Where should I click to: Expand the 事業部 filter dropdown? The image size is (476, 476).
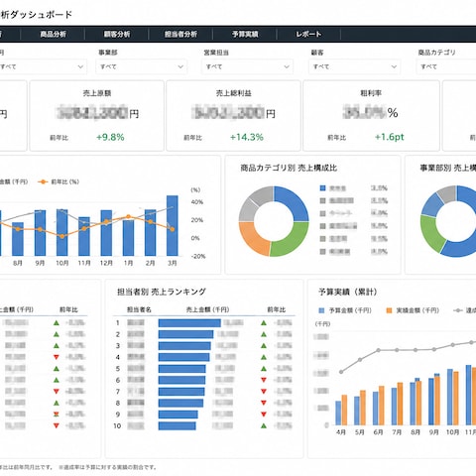142,66
